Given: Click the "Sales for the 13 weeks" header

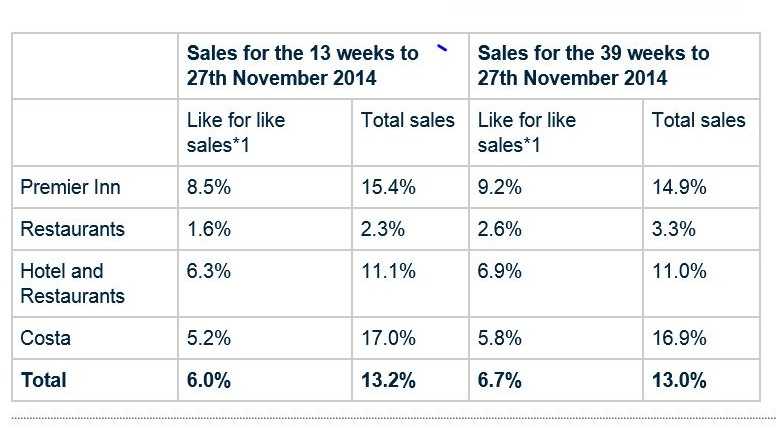Looking at the screenshot, I should tap(303, 65).
